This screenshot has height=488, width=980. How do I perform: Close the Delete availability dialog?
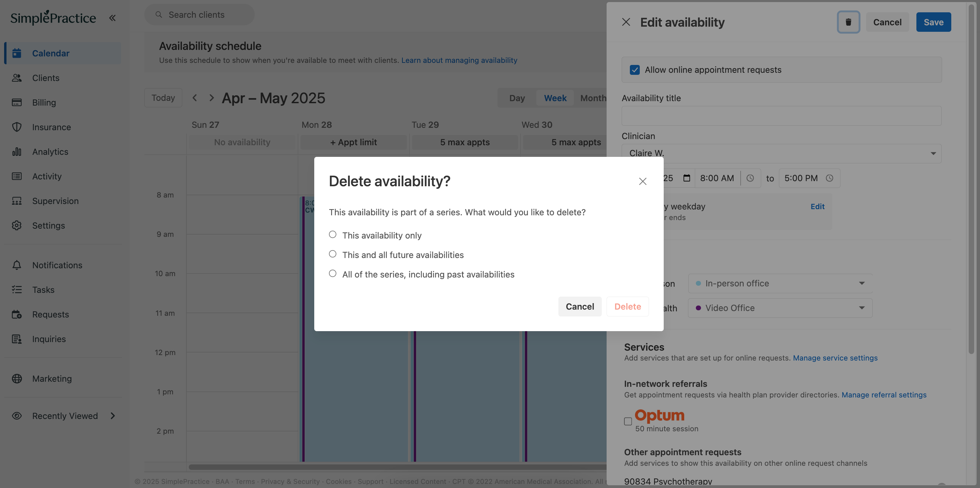[643, 181]
